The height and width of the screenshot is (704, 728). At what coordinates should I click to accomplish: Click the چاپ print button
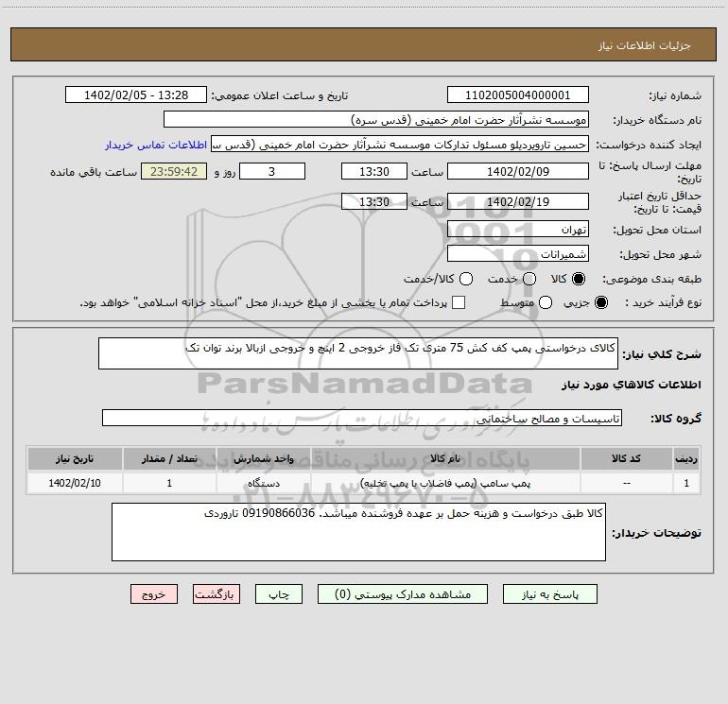pos(279,594)
